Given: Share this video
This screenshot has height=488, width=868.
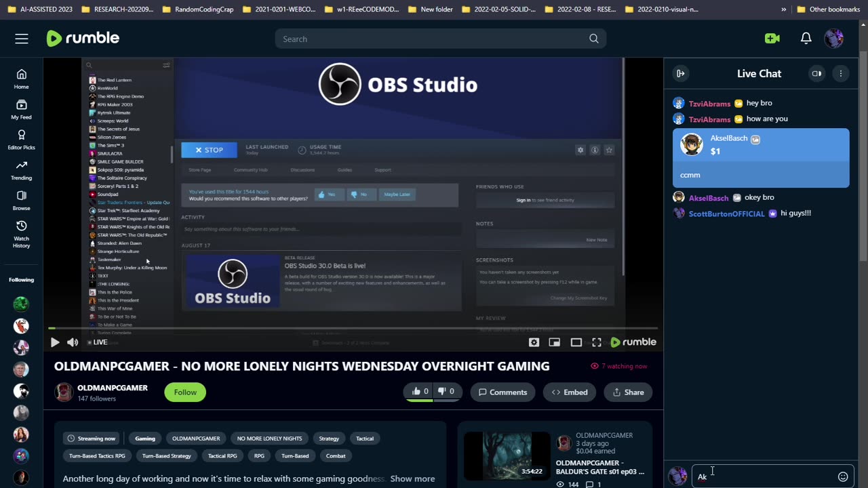Looking at the screenshot, I should point(628,392).
